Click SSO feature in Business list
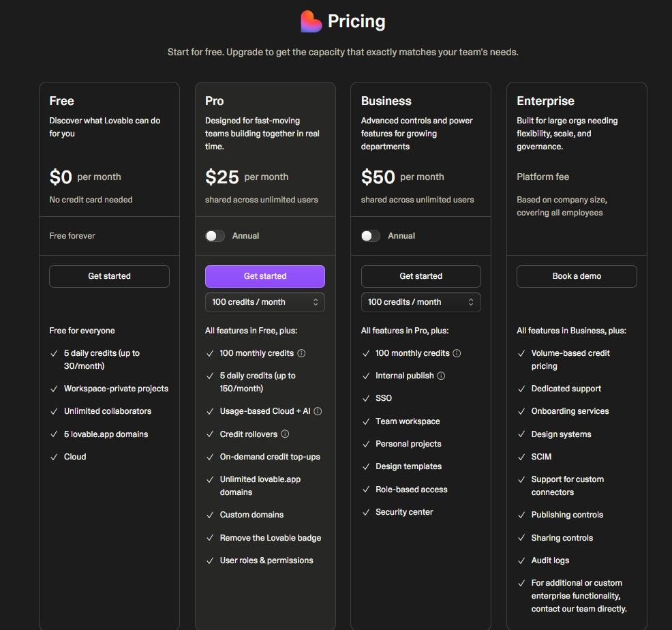This screenshot has height=630, width=672. [384, 398]
